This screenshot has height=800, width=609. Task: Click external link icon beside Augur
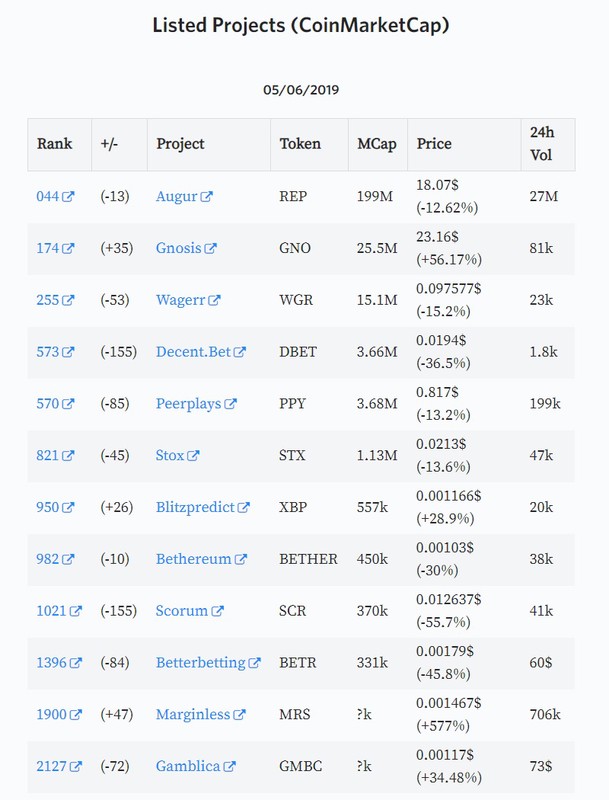(x=206, y=197)
